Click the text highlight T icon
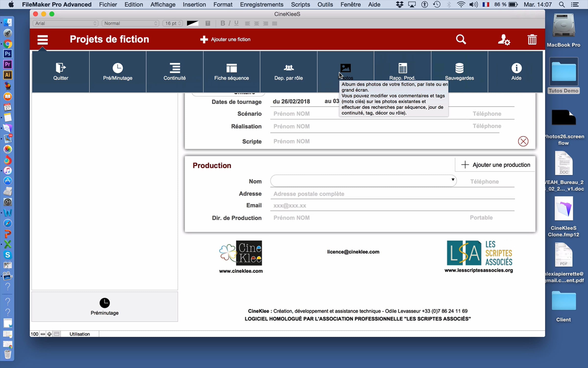The height and width of the screenshot is (368, 588). pyautogui.click(x=208, y=23)
